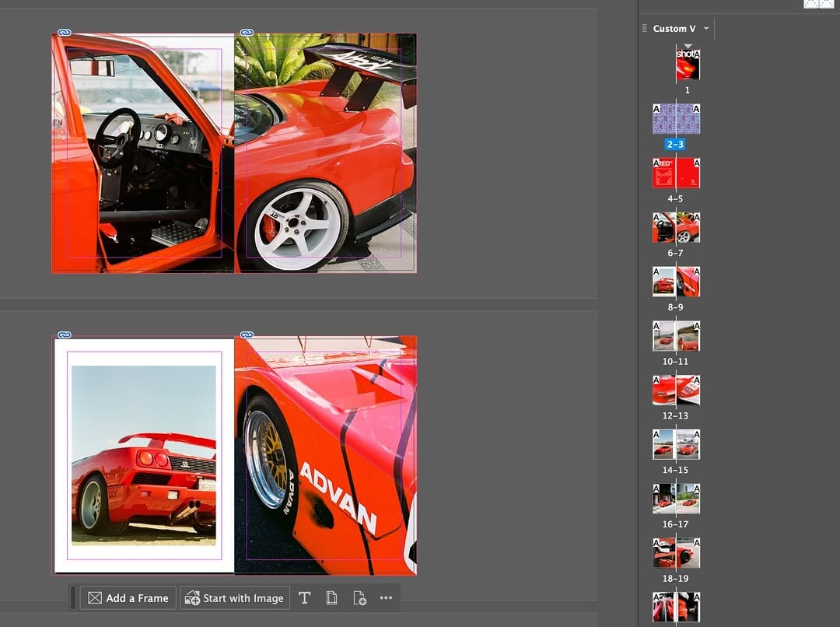Click the Add a Frame button
840x627 pixels.
(x=128, y=598)
